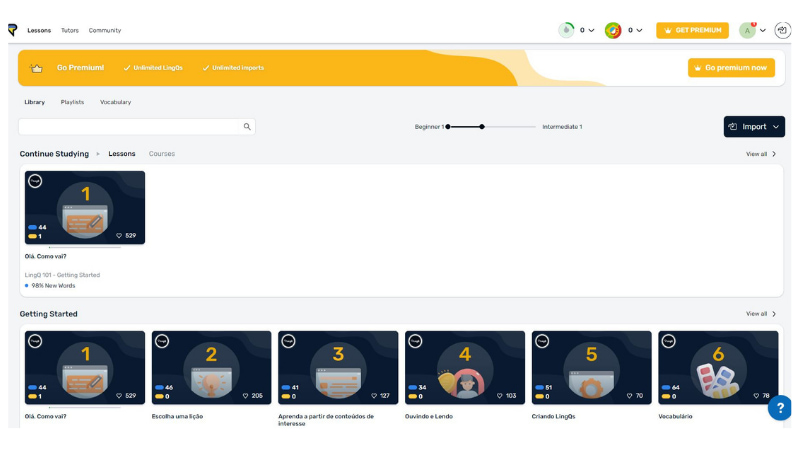
Task: Open the Ouvindo e Lendo lesson title
Action: [x=429, y=416]
